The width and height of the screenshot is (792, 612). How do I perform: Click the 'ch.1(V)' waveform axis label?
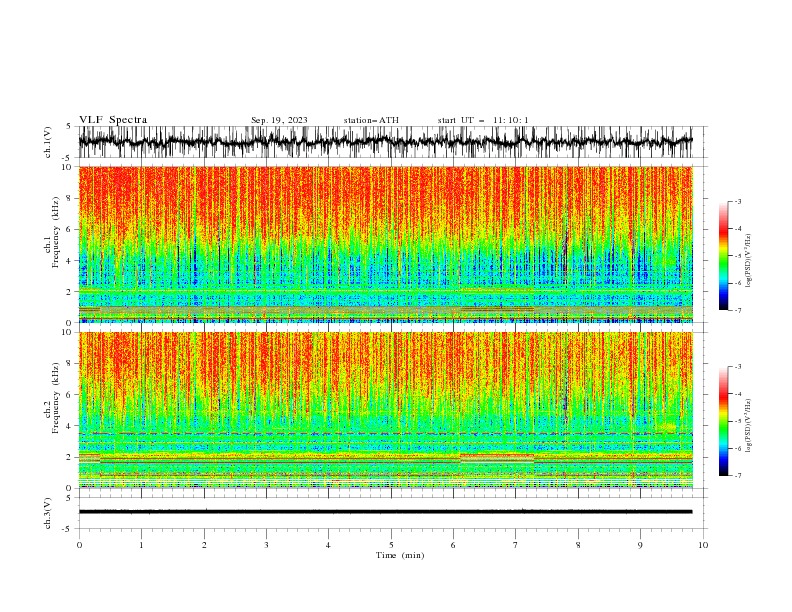(x=48, y=142)
